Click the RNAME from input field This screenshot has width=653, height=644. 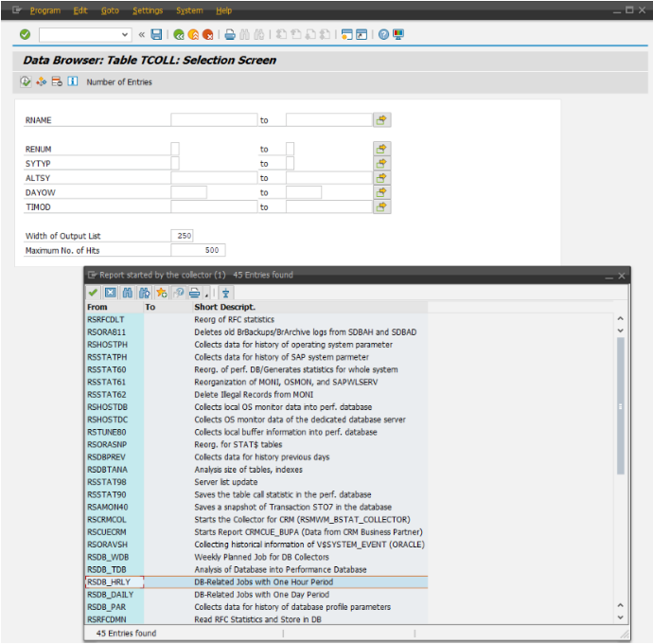[214, 120]
